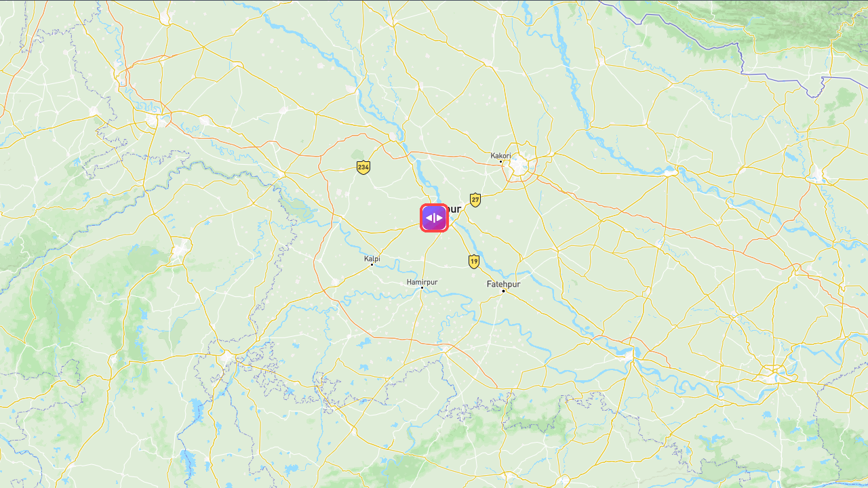Image resolution: width=868 pixels, height=488 pixels.
Task: Click the black dot marking Kakori
Action: coord(501,161)
